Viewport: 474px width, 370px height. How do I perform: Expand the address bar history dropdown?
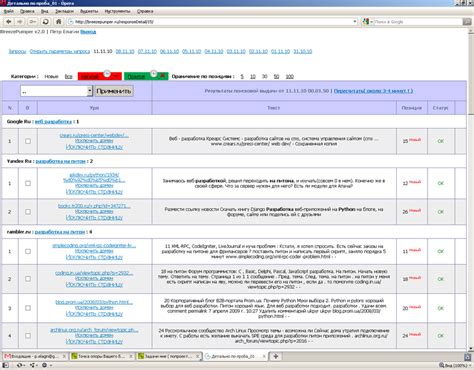pos(355,22)
